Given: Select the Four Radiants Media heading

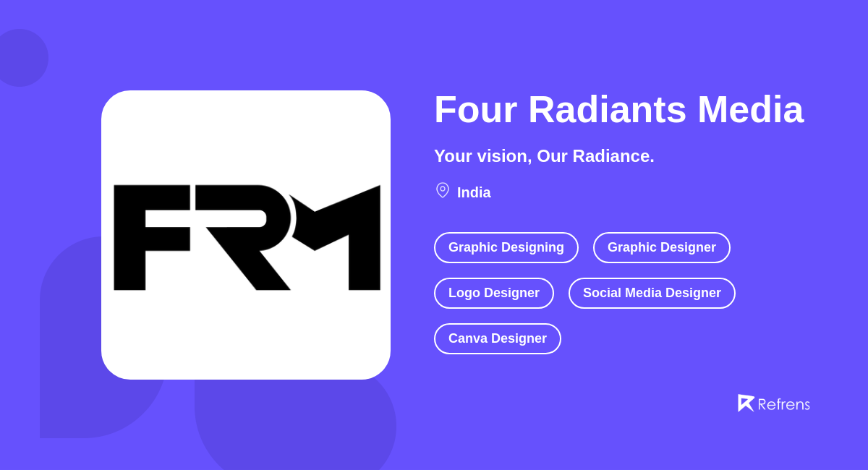Looking at the screenshot, I should [618, 110].
